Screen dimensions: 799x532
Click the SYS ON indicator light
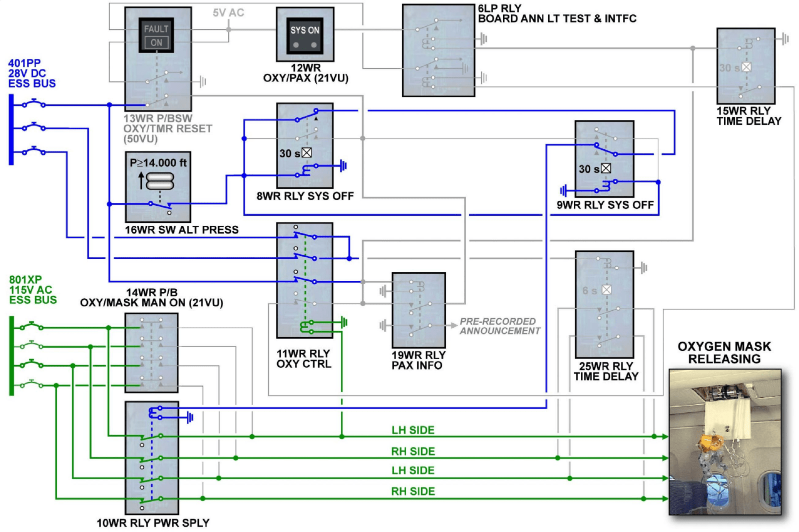point(304,35)
